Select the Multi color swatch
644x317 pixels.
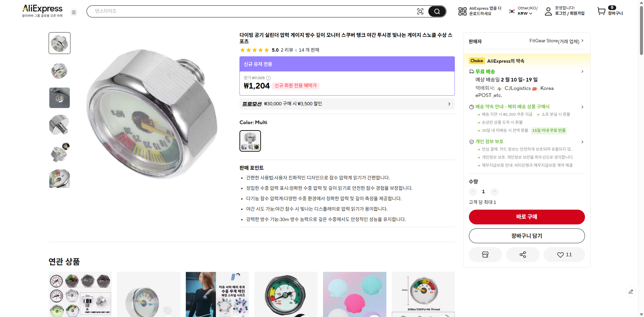point(250,141)
